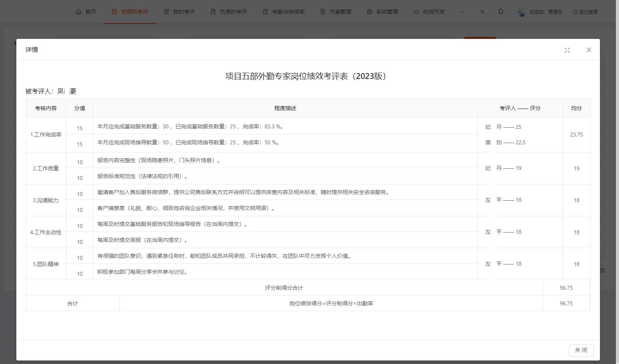Click the 关闭 button at dialog bottom
This screenshot has width=619, height=364.
point(581,350)
